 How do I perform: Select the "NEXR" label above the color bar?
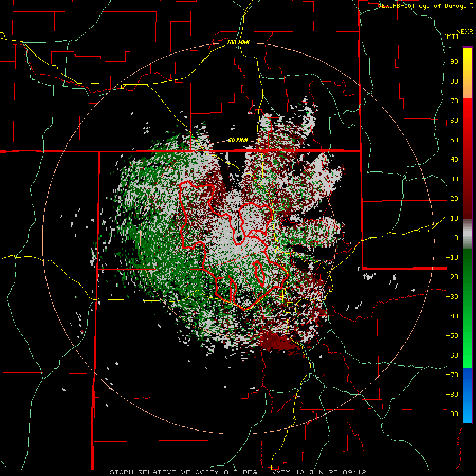(465, 32)
